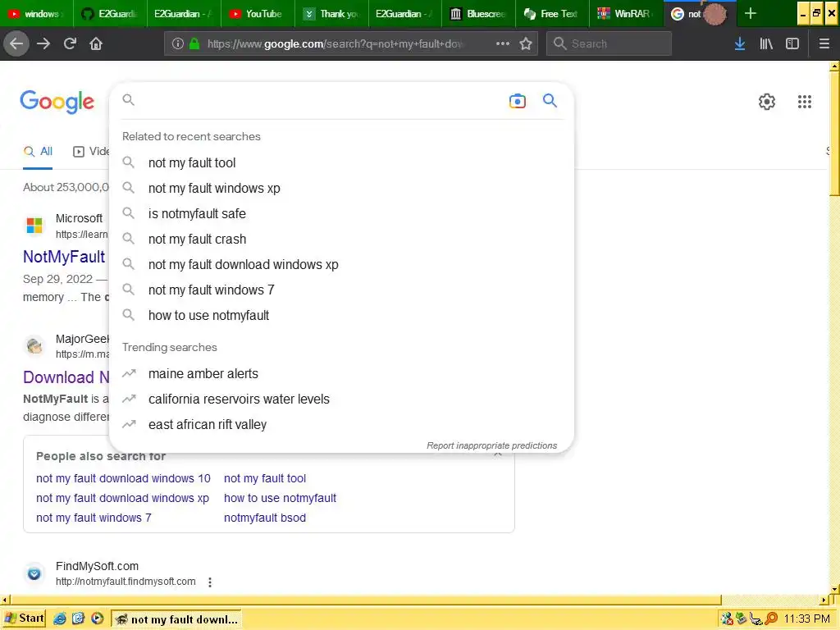Screen dimensions: 840x630
Task: Switch to the Free Text tab
Action: tap(552, 13)
